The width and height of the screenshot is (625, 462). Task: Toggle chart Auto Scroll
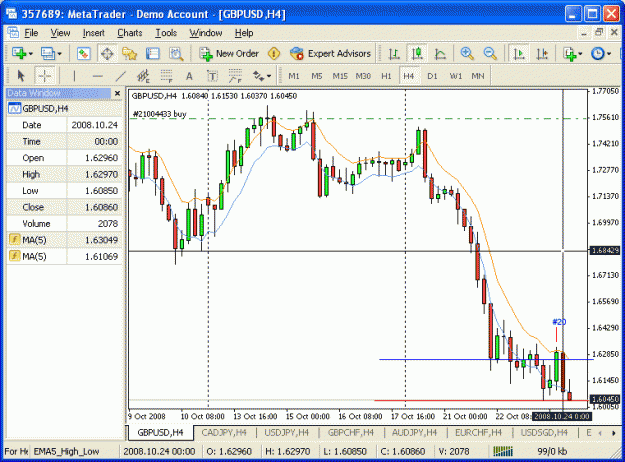pyautogui.click(x=519, y=53)
